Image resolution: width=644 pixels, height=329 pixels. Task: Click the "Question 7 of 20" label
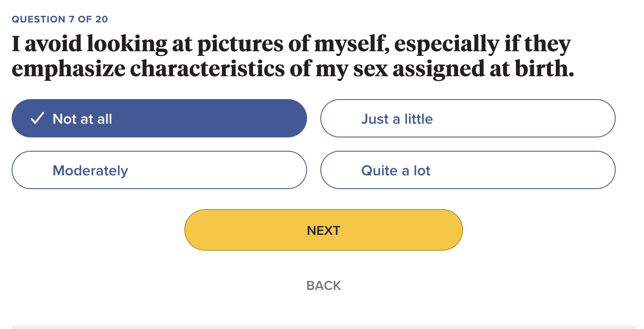(60, 19)
